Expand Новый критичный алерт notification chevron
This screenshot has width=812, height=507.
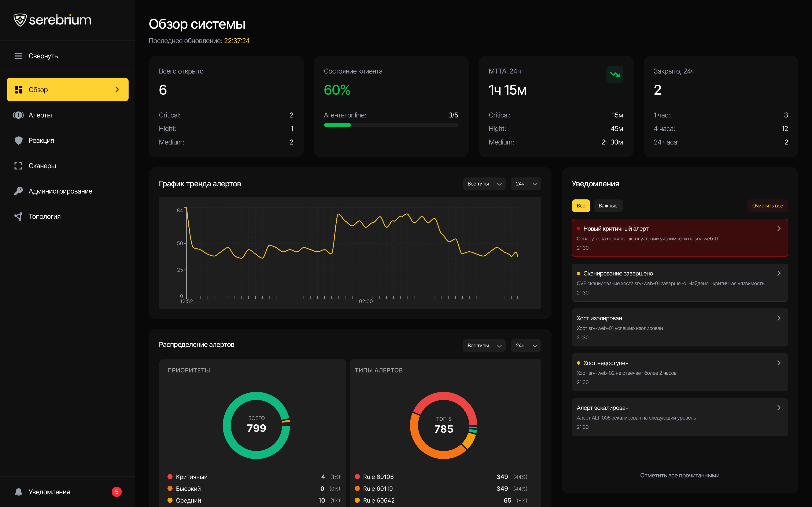click(779, 229)
